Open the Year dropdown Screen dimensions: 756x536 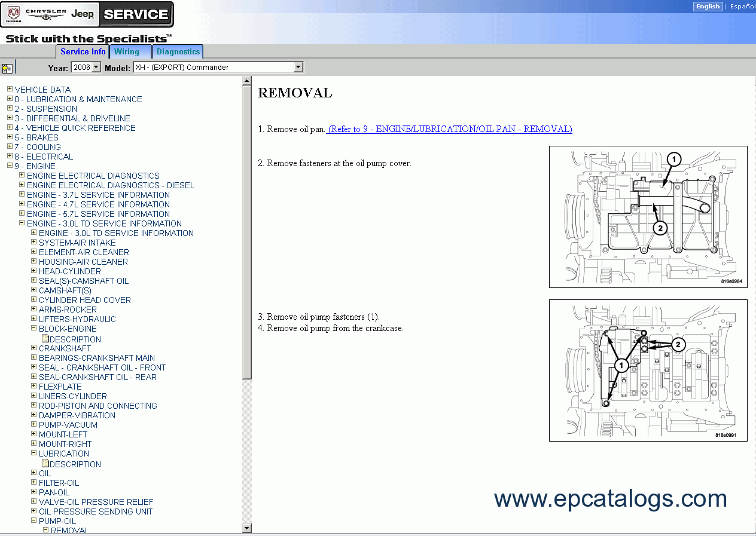96,68
